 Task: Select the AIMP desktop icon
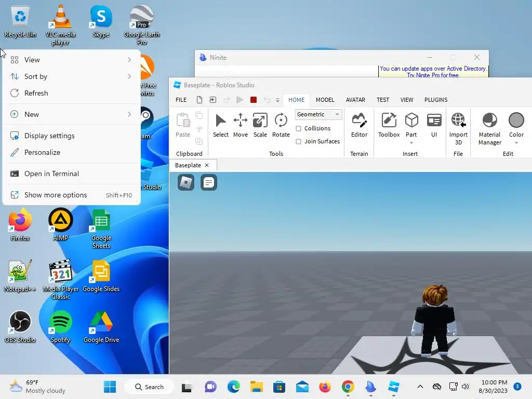tap(60, 225)
